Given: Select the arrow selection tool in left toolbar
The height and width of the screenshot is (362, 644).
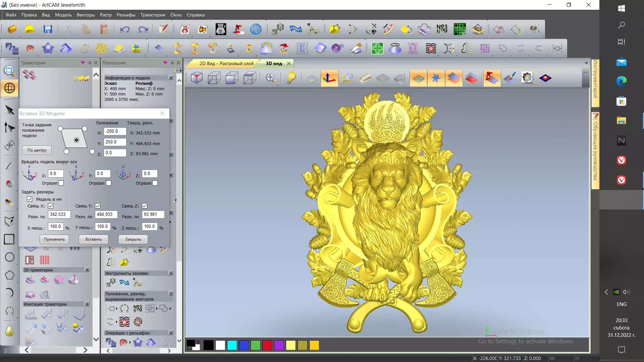Looking at the screenshot, I should [9, 110].
